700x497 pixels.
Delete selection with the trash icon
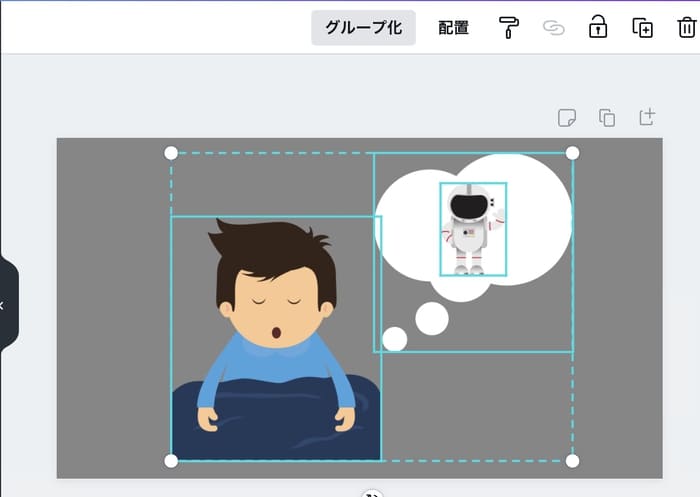[686, 27]
